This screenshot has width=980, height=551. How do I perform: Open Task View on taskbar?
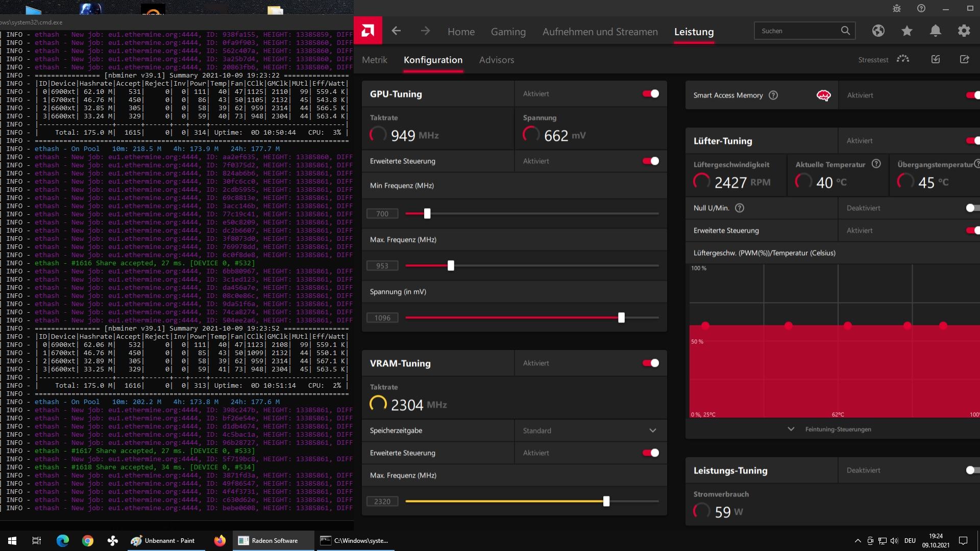pos(37,541)
